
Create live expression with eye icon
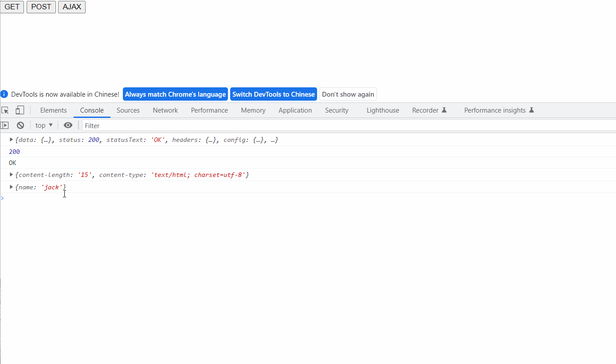[68, 125]
